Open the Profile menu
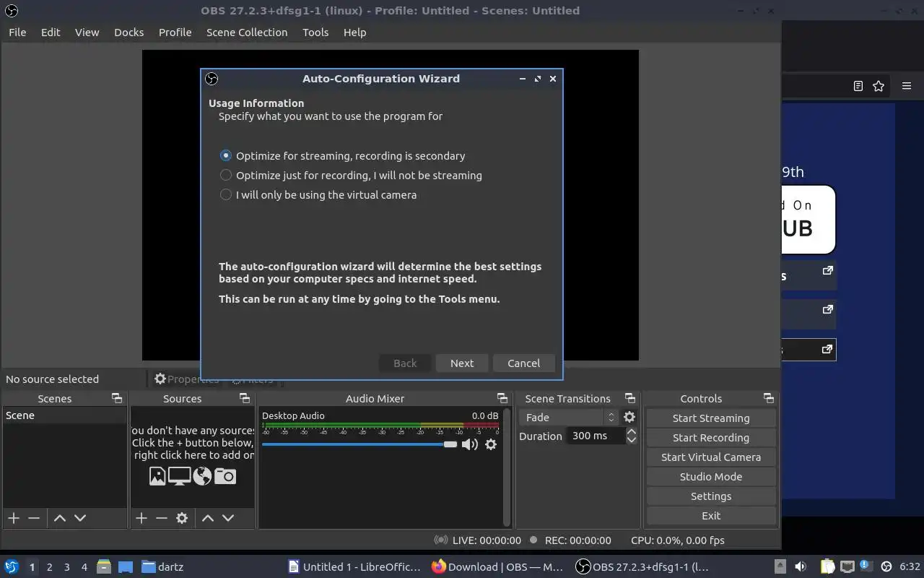This screenshot has width=924, height=578. (175, 32)
